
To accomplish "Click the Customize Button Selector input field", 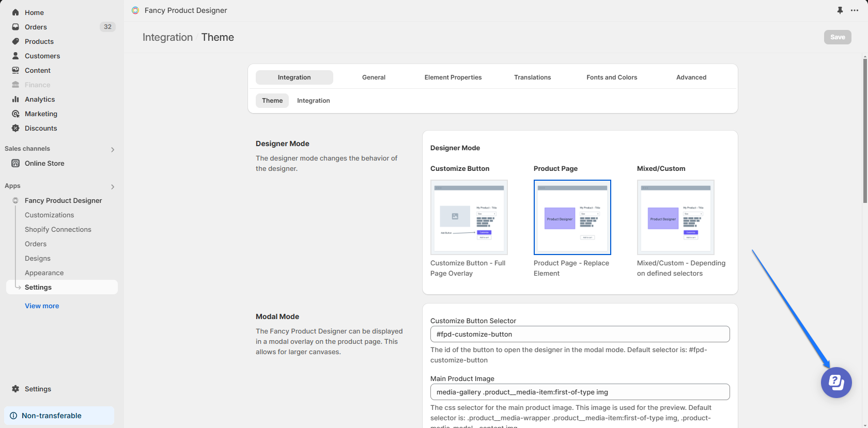I will click(580, 334).
